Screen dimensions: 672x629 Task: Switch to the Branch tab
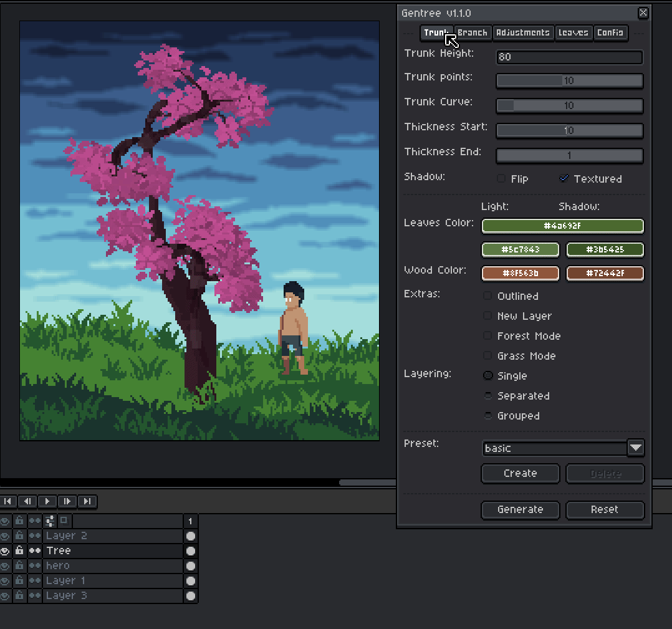click(473, 32)
